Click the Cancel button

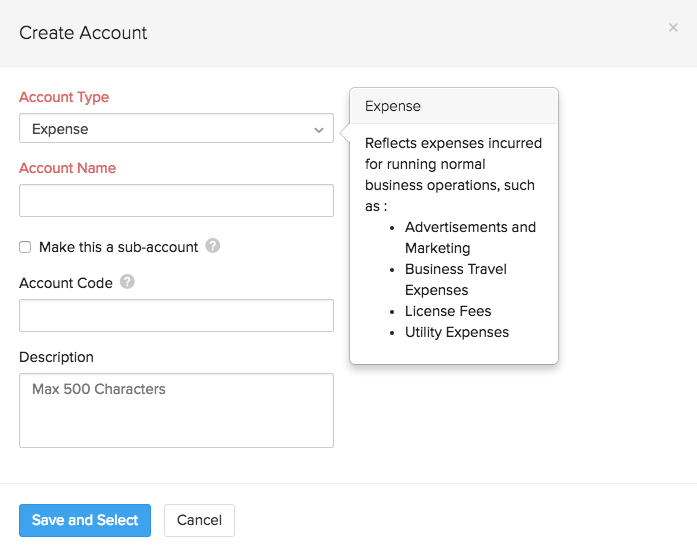[199, 520]
